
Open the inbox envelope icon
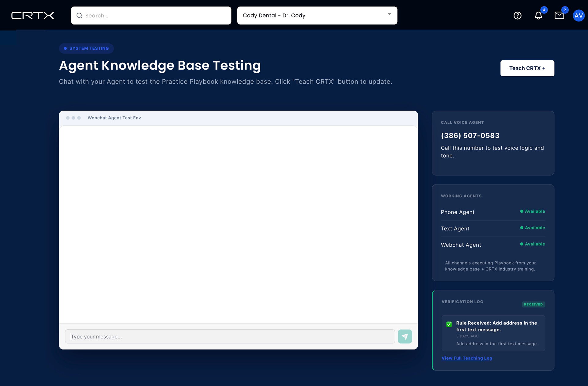coord(560,15)
